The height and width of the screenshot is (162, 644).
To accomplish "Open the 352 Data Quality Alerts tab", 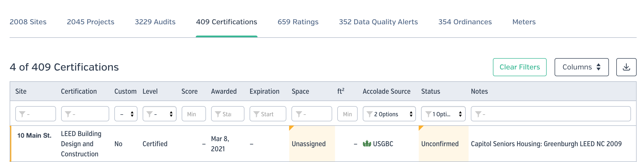I will (x=378, y=22).
